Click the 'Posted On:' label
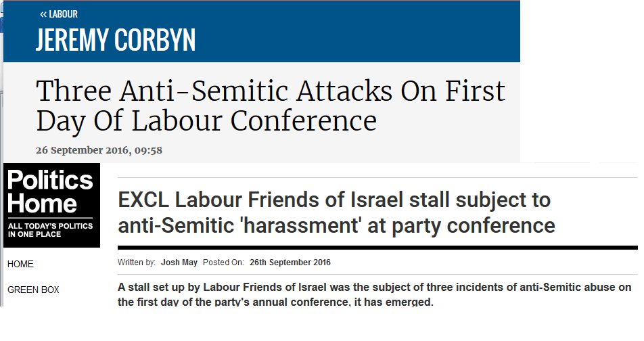644x341 pixels. coord(223,262)
